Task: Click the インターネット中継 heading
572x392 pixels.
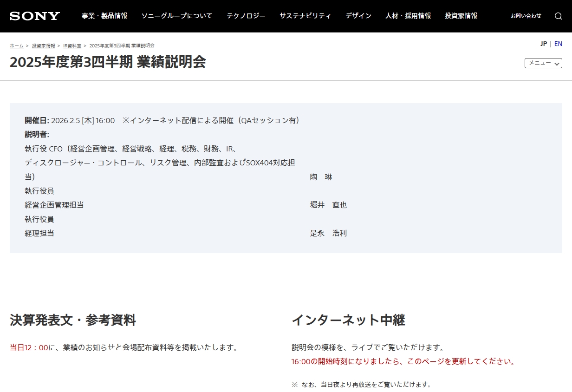Action: [348, 320]
